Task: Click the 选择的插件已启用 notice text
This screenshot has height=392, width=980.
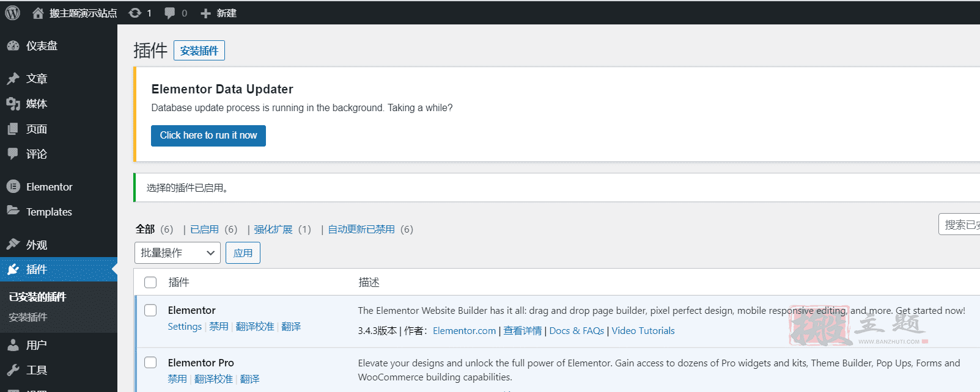Action: (187, 188)
